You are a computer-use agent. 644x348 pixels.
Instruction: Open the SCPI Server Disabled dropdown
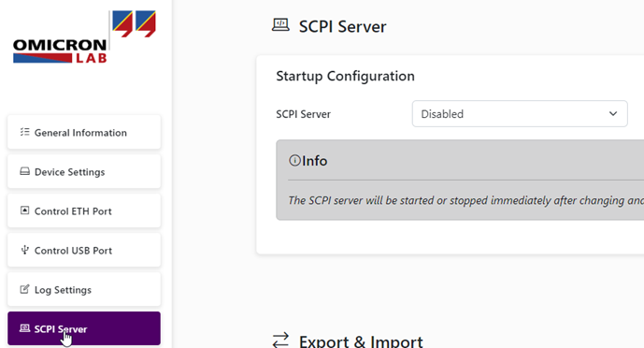point(520,114)
